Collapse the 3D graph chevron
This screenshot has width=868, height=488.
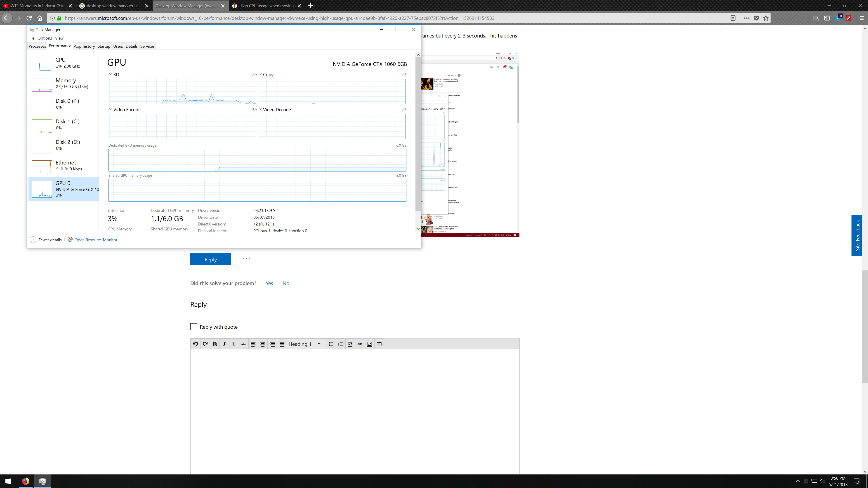click(x=111, y=74)
